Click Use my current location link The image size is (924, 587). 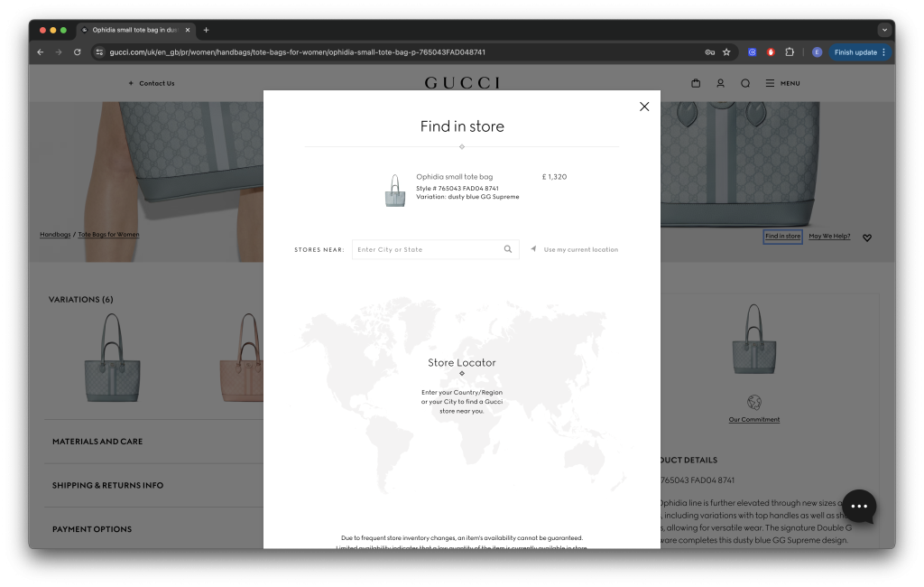[x=580, y=249]
